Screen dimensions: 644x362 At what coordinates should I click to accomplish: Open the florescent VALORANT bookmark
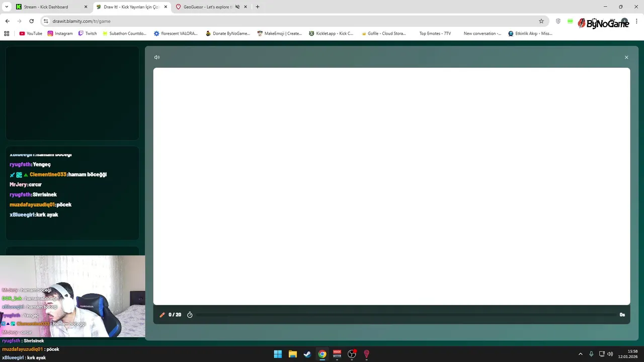[176, 34]
